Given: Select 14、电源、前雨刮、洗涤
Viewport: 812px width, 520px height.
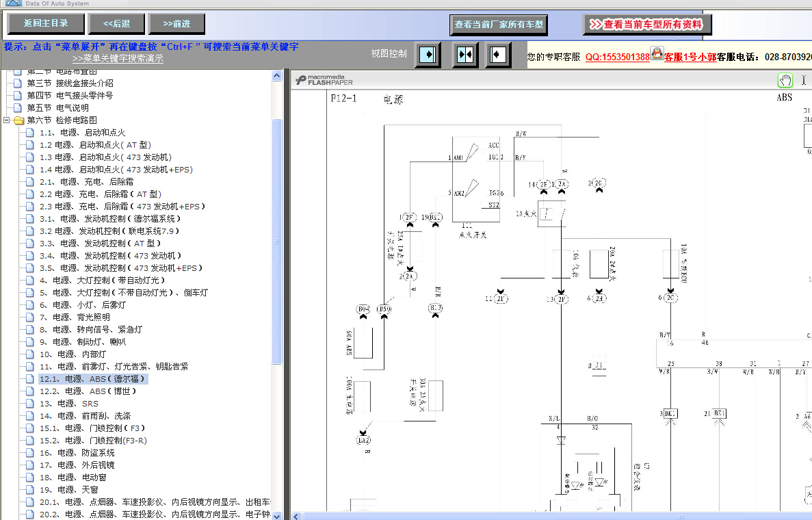Looking at the screenshot, I should 85,417.
